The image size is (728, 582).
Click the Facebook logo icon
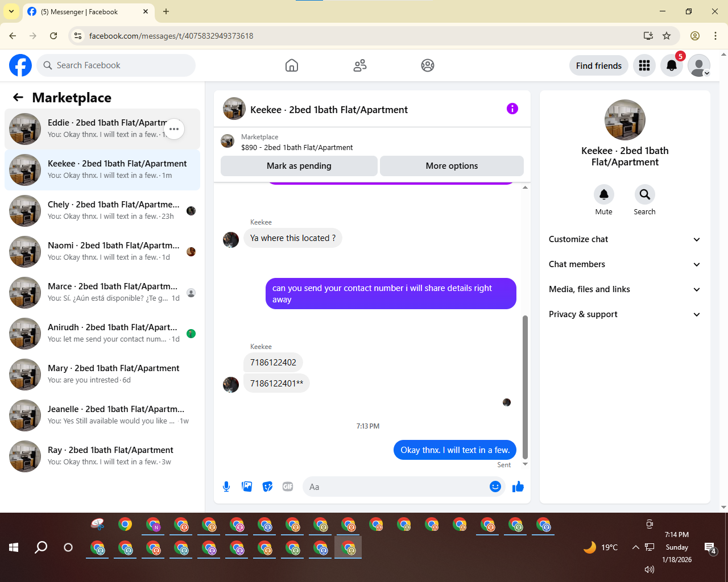pyautogui.click(x=20, y=65)
